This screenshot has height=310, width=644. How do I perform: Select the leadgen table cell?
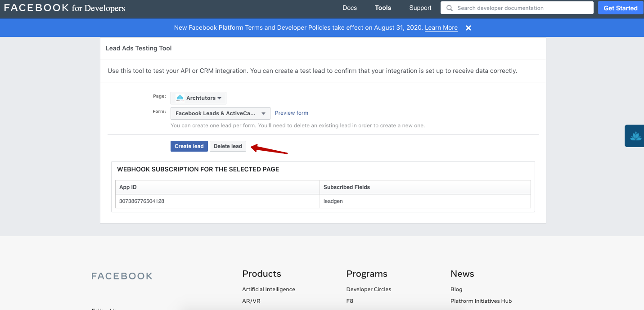pos(425,201)
